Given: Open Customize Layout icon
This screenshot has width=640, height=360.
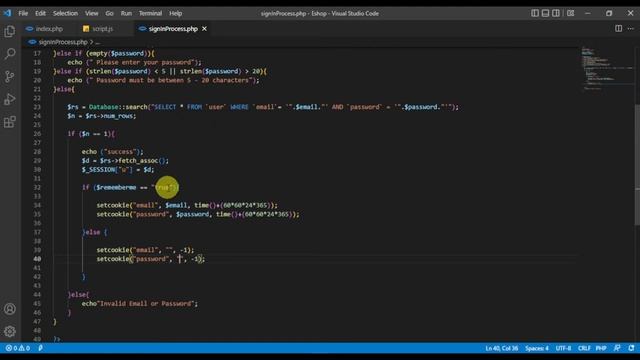Looking at the screenshot, I should tap(571, 13).
